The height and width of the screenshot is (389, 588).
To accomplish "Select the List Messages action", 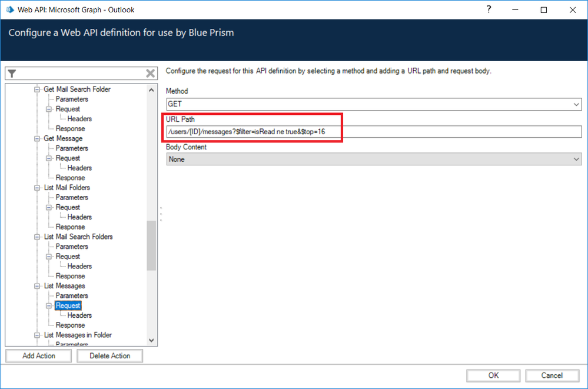I will [65, 286].
